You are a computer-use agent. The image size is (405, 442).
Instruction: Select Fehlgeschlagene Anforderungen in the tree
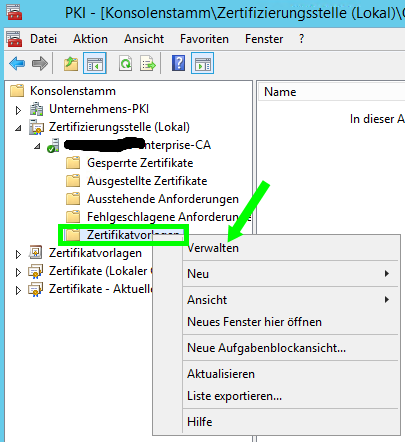(x=169, y=217)
